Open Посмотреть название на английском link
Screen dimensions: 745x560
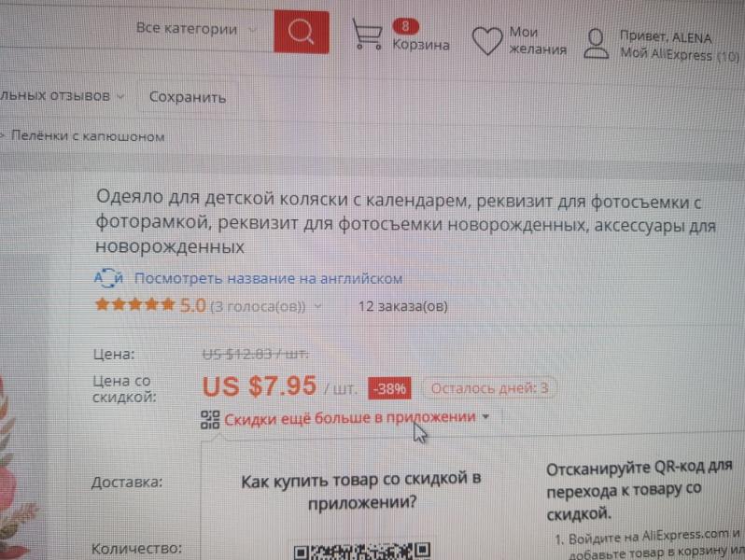pos(269,278)
